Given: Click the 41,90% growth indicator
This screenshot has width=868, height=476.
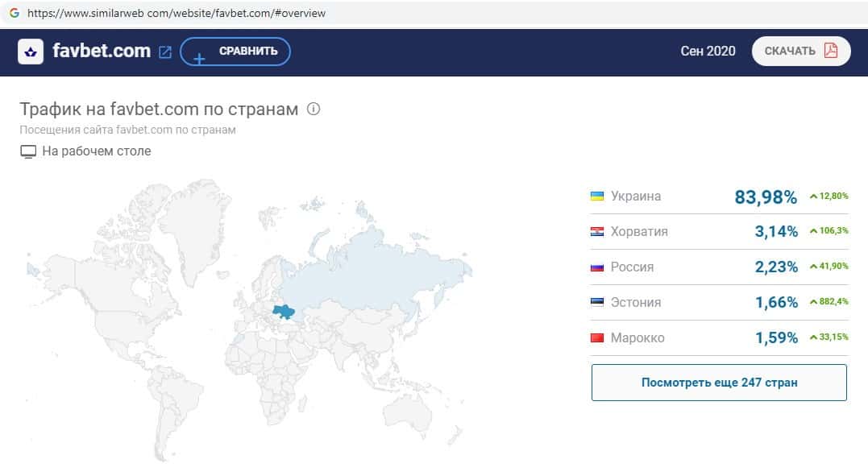Looking at the screenshot, I should click(829, 267).
